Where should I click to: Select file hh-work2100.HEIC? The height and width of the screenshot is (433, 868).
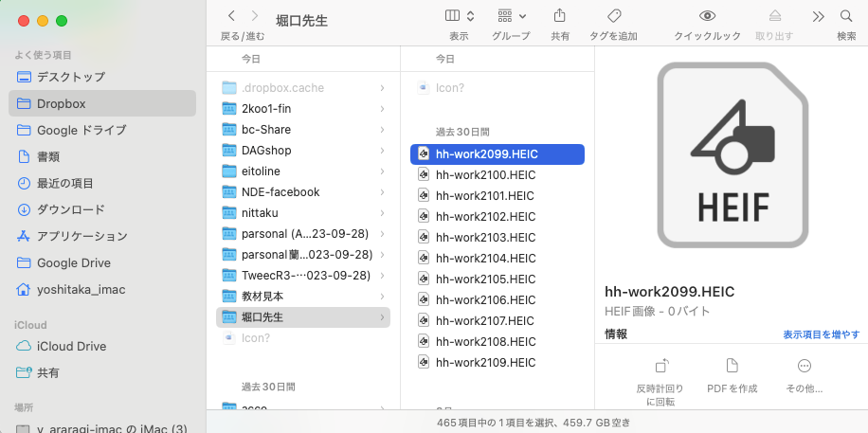point(497,175)
